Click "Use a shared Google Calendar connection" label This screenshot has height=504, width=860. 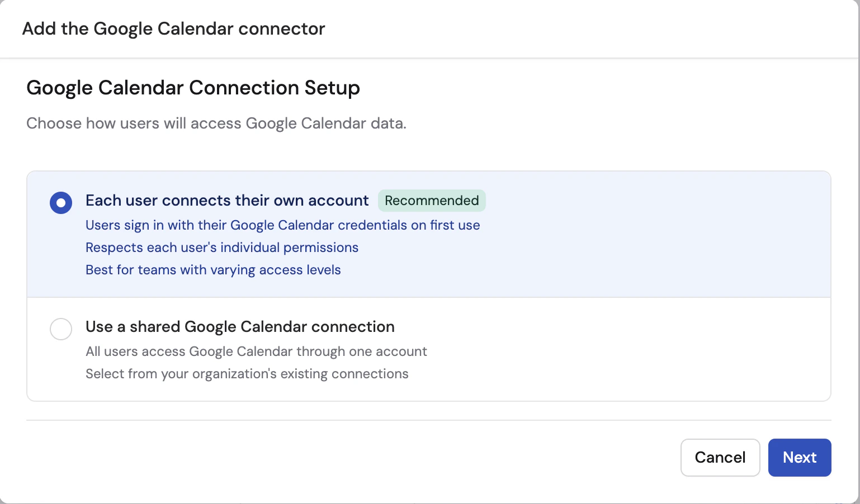point(240,326)
